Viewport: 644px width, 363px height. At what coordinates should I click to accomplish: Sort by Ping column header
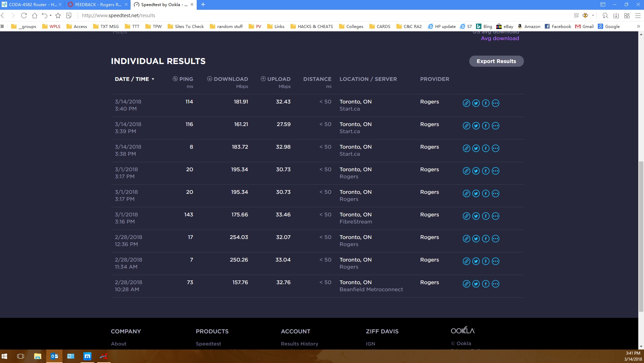pyautogui.click(x=183, y=79)
